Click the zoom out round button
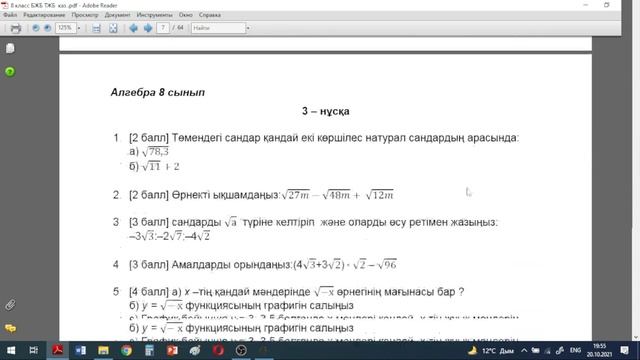The width and height of the screenshot is (640, 360). coord(36,28)
